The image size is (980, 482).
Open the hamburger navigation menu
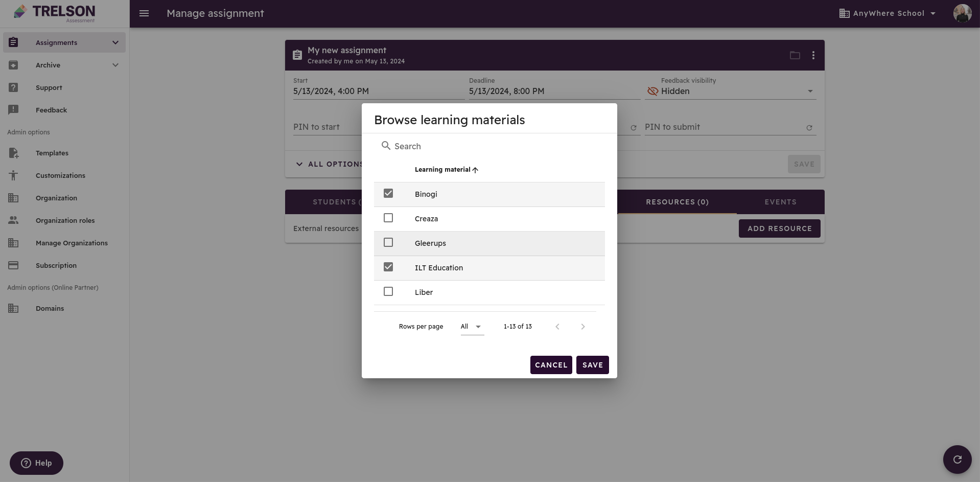point(144,13)
